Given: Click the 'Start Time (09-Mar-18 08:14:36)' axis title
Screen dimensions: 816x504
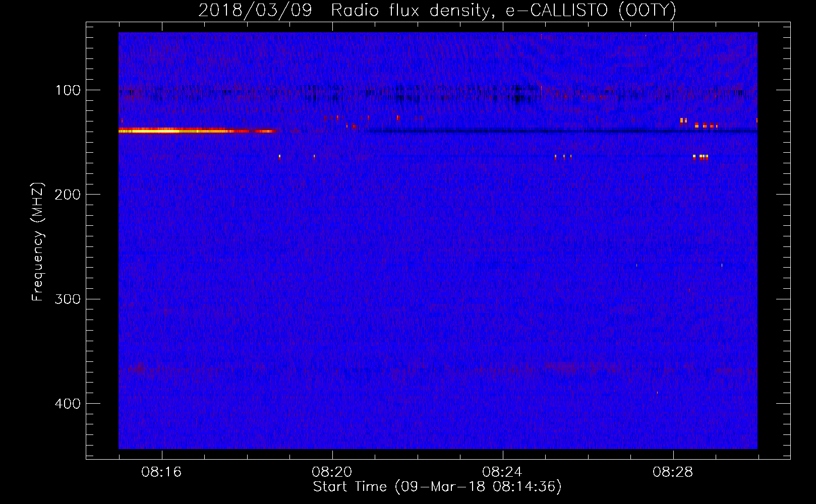Looking at the screenshot, I should pos(437,487).
